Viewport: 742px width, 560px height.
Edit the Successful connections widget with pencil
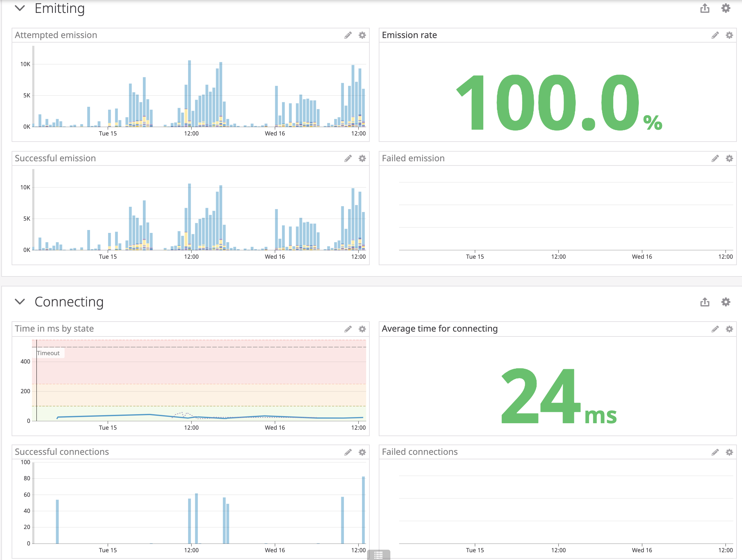(x=348, y=452)
